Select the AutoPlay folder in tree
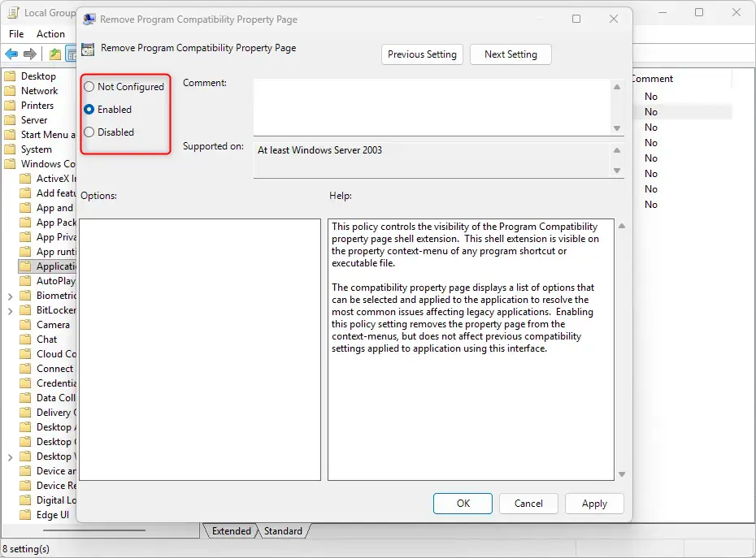This screenshot has height=558, width=756. (48, 281)
